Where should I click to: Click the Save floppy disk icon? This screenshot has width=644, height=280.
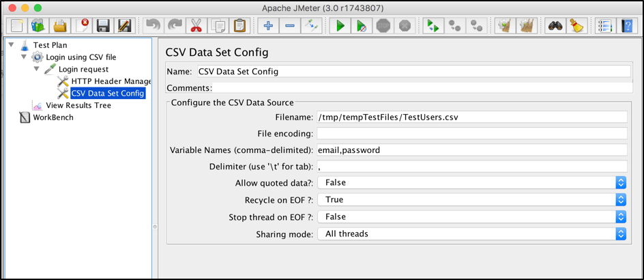click(x=103, y=26)
